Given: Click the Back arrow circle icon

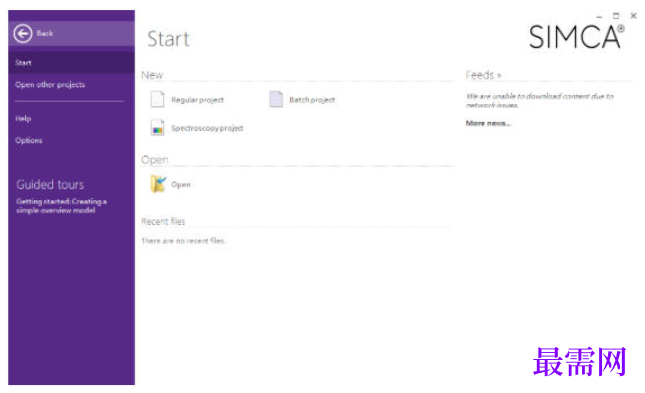Looking at the screenshot, I should [23, 33].
